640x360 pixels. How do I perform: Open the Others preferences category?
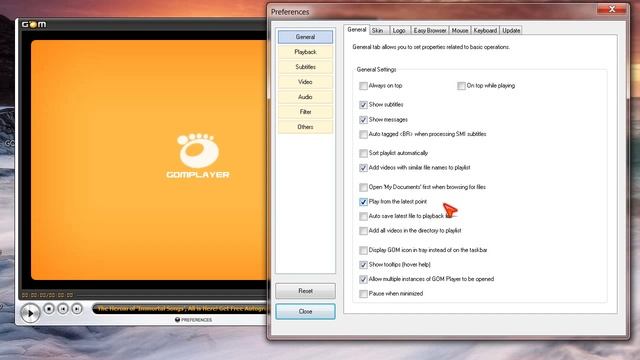tap(305, 127)
